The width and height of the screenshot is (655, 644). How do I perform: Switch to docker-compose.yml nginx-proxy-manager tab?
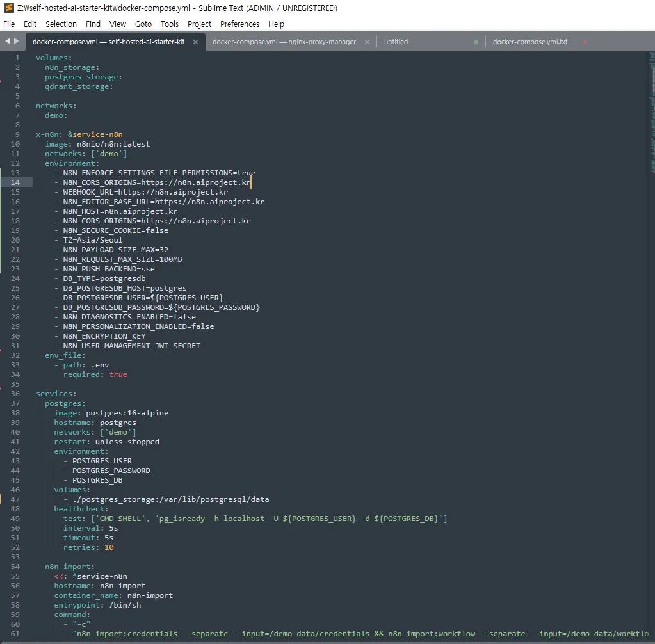coord(284,42)
